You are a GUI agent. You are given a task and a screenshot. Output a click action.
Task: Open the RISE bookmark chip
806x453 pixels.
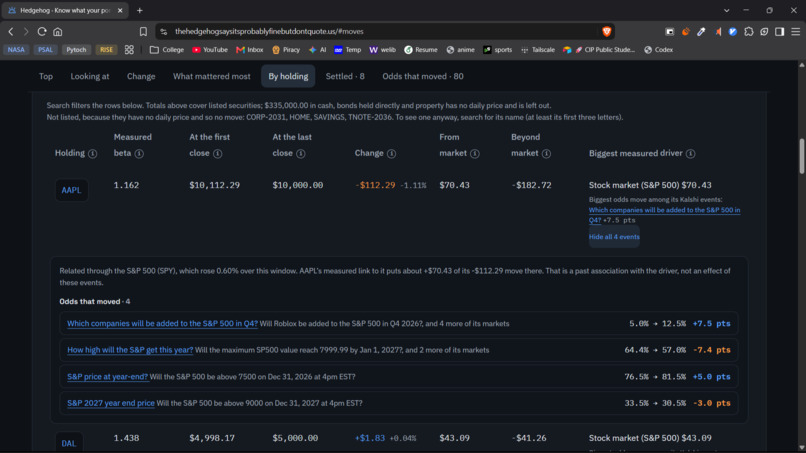pos(106,50)
